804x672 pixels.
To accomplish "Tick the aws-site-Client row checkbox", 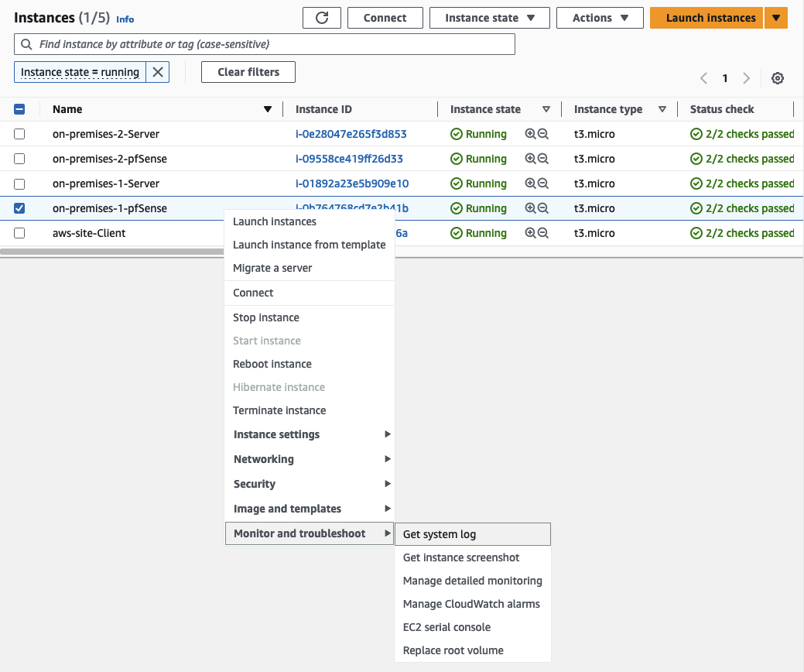I will pos(19,233).
